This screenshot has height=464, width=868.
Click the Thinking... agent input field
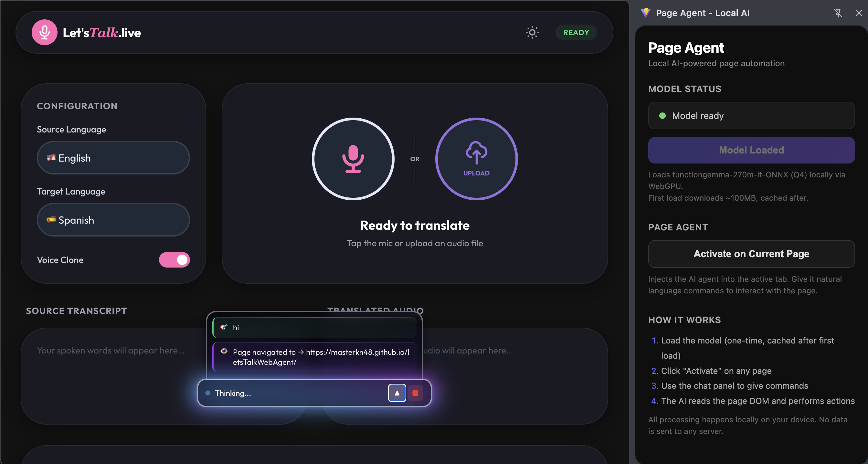[x=314, y=393]
